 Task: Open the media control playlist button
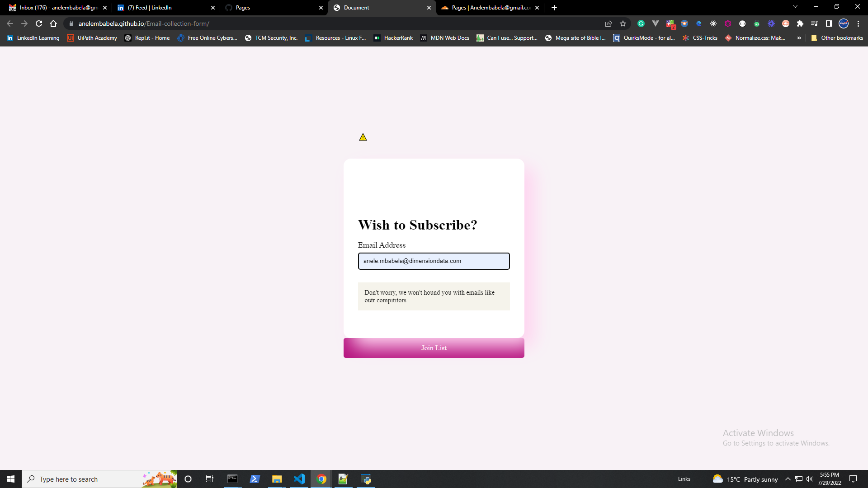814,23
